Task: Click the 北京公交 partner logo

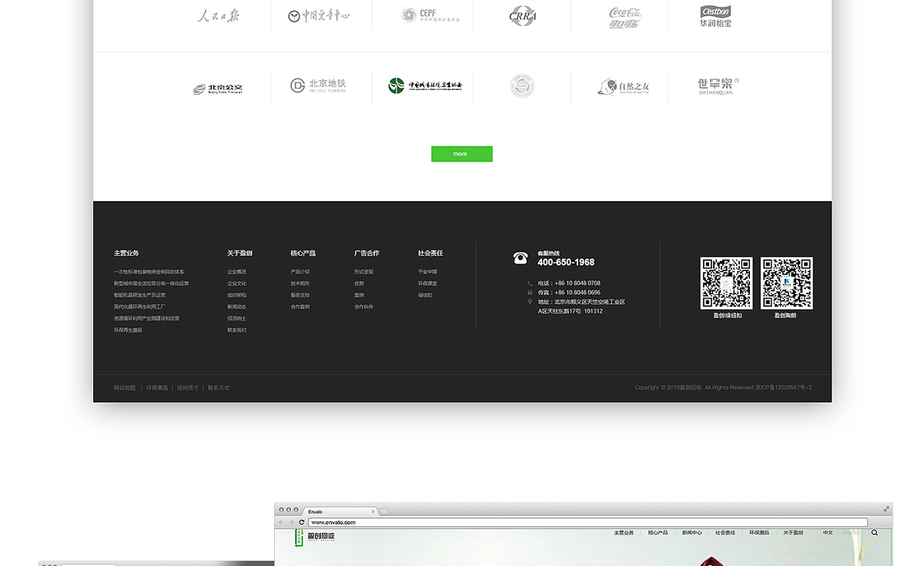Action: pos(218,89)
